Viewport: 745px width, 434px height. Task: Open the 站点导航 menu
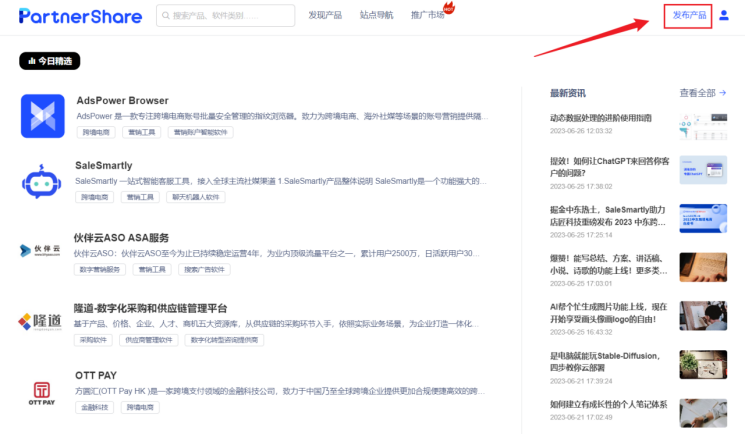pyautogui.click(x=376, y=15)
